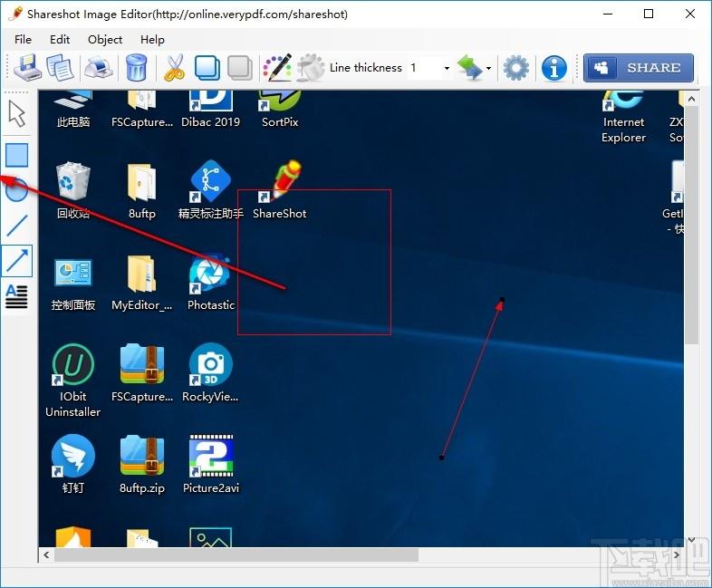Click the fill color paint bucket icon

point(311,68)
